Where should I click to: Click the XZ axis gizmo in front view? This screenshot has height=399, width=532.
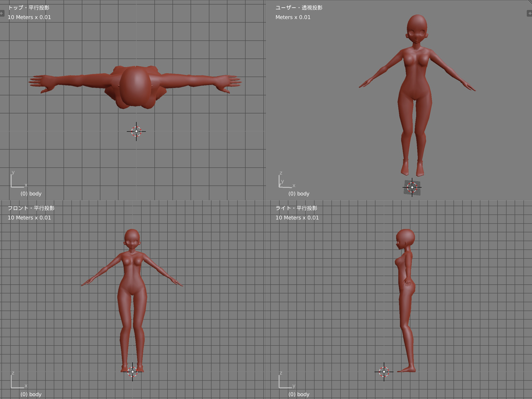(x=19, y=380)
